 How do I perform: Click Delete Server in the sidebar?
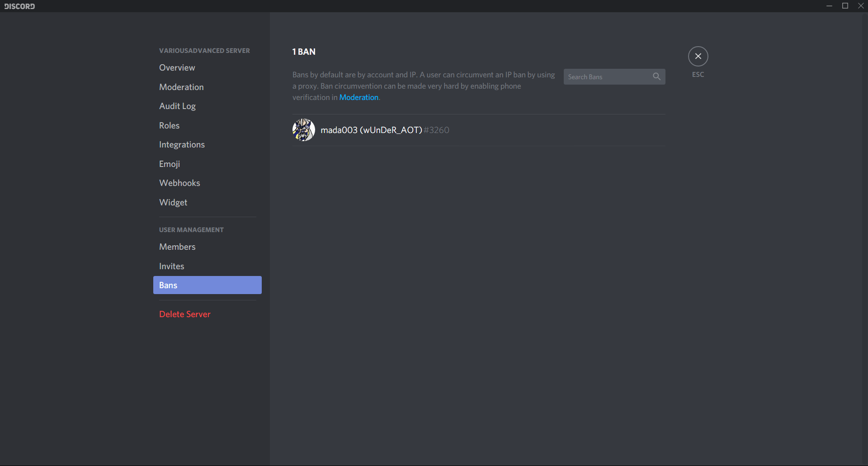click(x=208, y=314)
